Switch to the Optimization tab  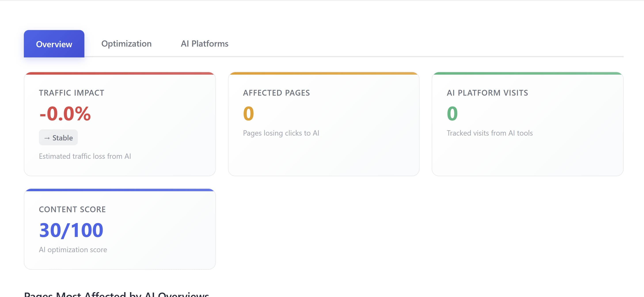[x=127, y=44]
